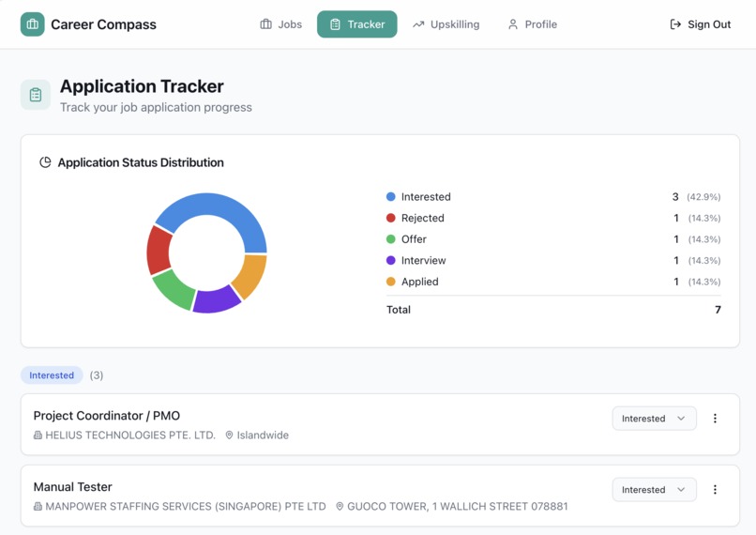This screenshot has width=756, height=535.
Task: Open status dropdown for Project Coordinator / PMO
Action: click(655, 419)
